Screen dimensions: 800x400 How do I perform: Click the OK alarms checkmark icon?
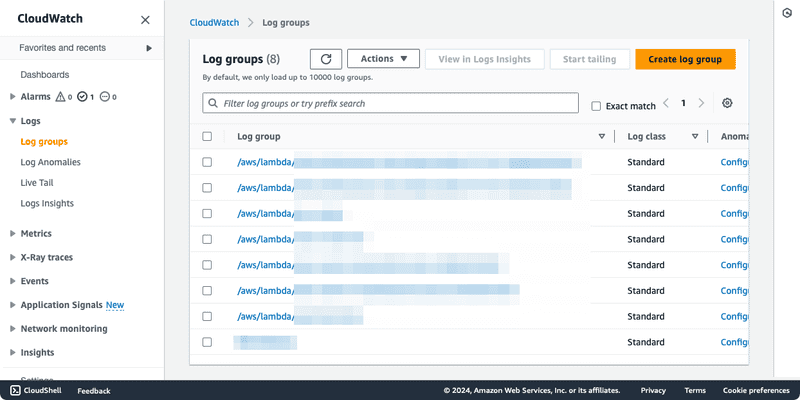click(82, 96)
